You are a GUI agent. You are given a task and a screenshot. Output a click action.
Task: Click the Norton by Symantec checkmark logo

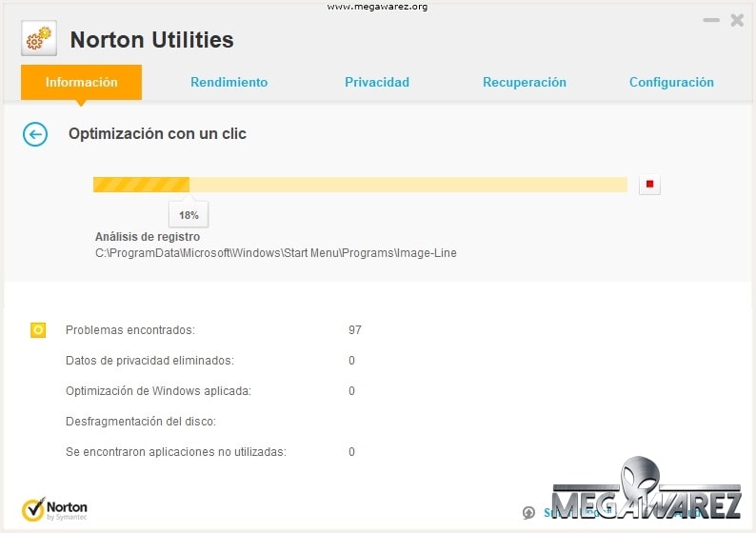(x=54, y=509)
